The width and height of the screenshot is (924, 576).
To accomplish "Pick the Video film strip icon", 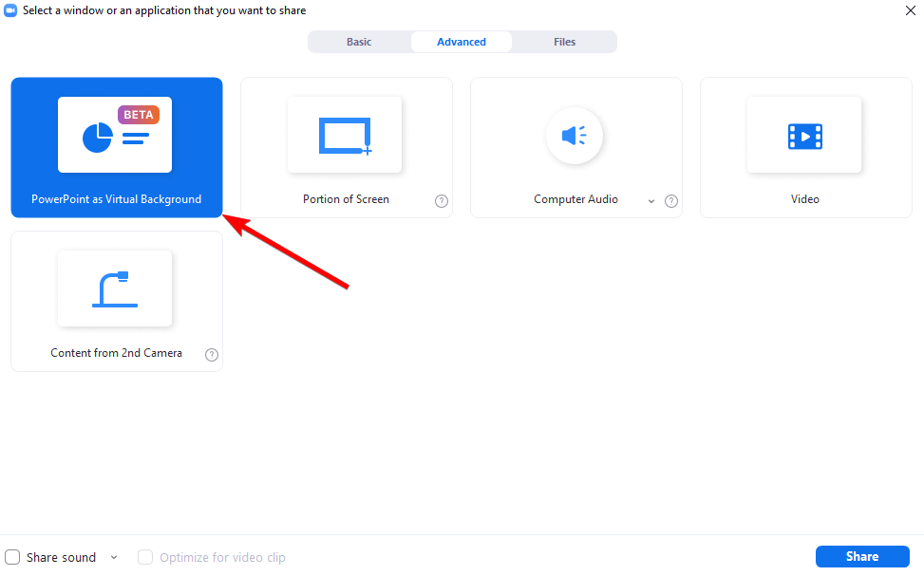I will pos(805,136).
